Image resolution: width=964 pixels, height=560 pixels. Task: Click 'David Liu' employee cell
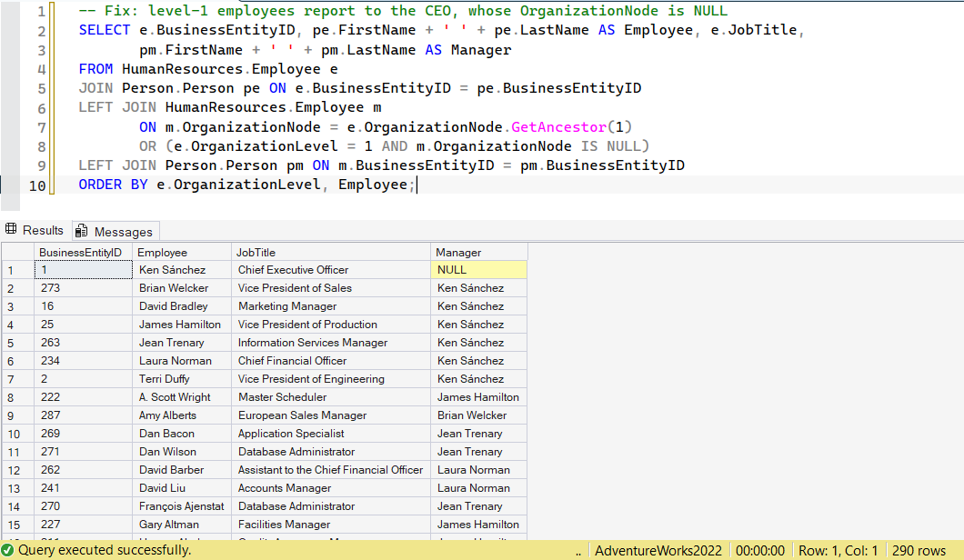tap(181, 488)
